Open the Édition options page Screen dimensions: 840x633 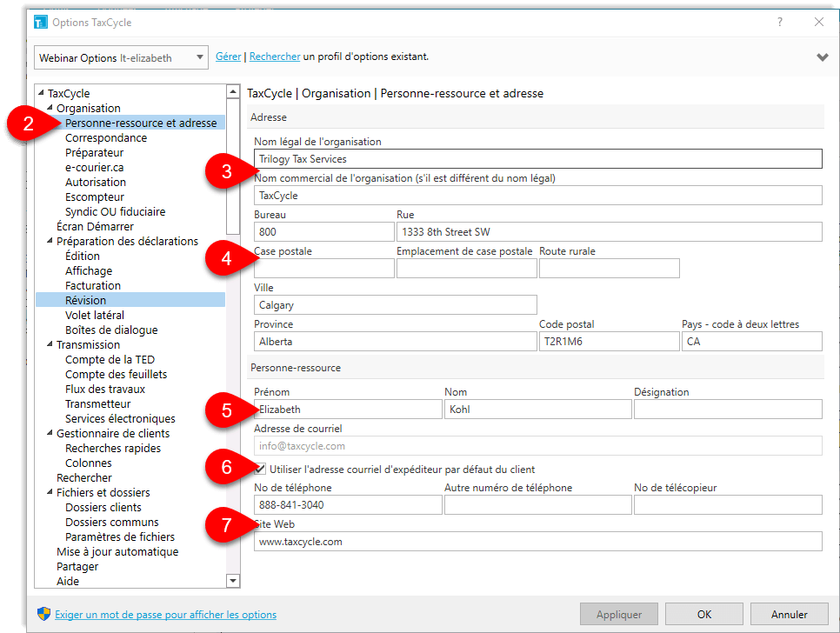(x=83, y=256)
